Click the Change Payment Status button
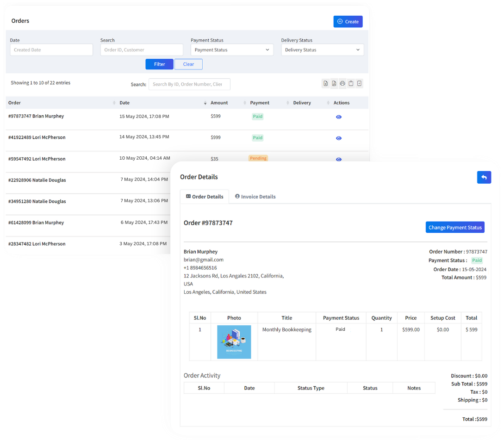 [x=455, y=227]
